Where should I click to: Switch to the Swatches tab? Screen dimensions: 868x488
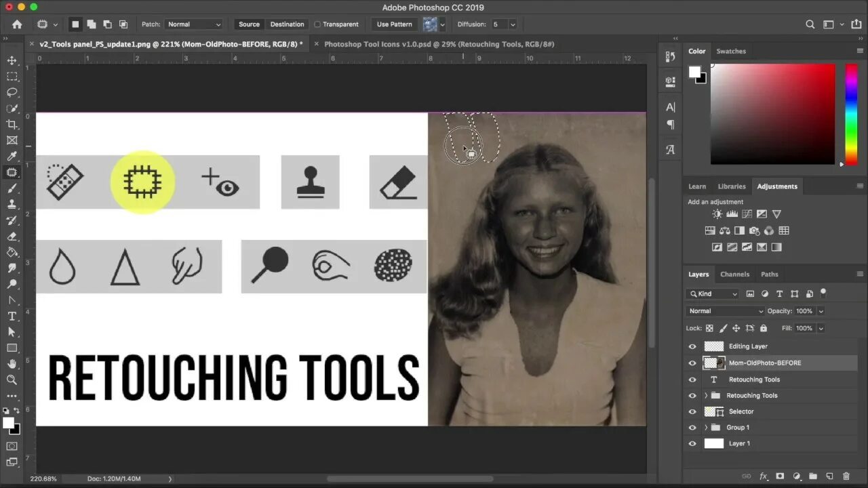[x=731, y=51]
